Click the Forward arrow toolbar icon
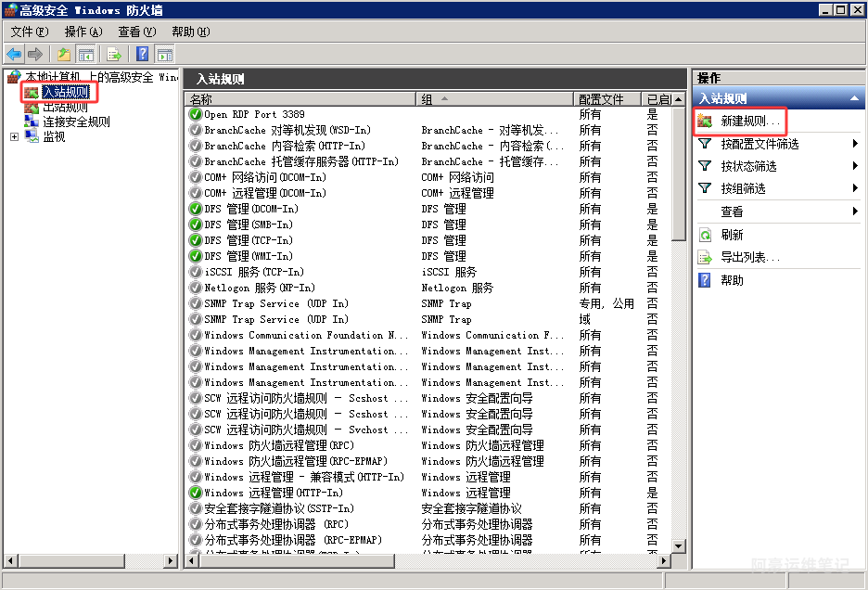The image size is (868, 590). coord(35,54)
